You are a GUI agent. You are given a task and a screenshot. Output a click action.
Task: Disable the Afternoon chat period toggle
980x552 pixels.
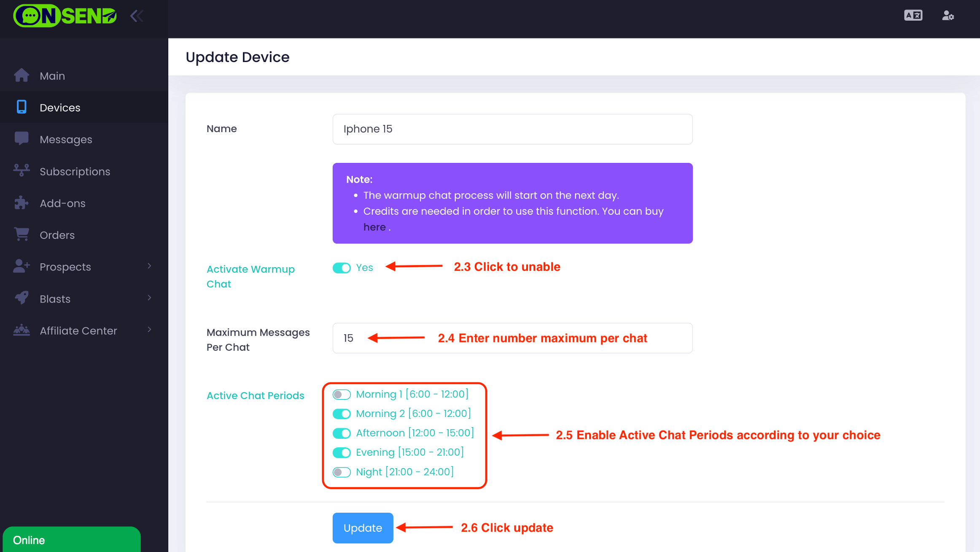coord(342,433)
